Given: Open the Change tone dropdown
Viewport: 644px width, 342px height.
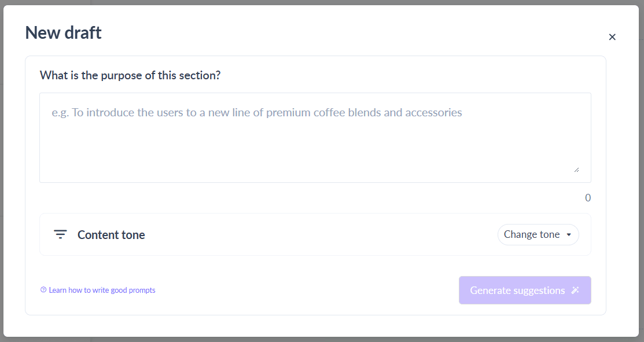Looking at the screenshot, I should click(x=538, y=234).
